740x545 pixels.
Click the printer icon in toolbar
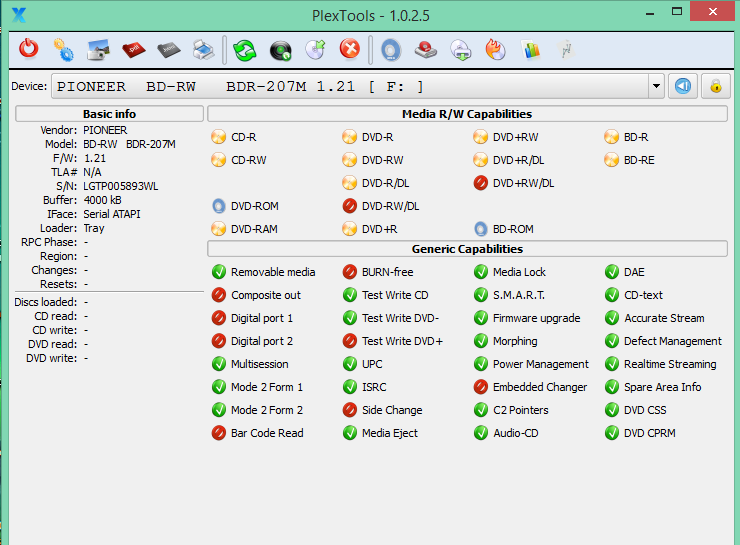203,50
